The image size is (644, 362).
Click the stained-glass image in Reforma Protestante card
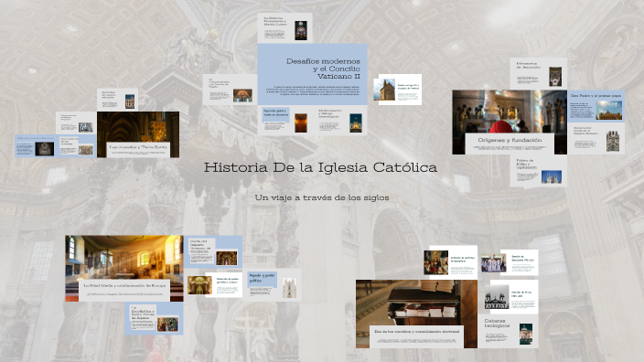coord(301,30)
